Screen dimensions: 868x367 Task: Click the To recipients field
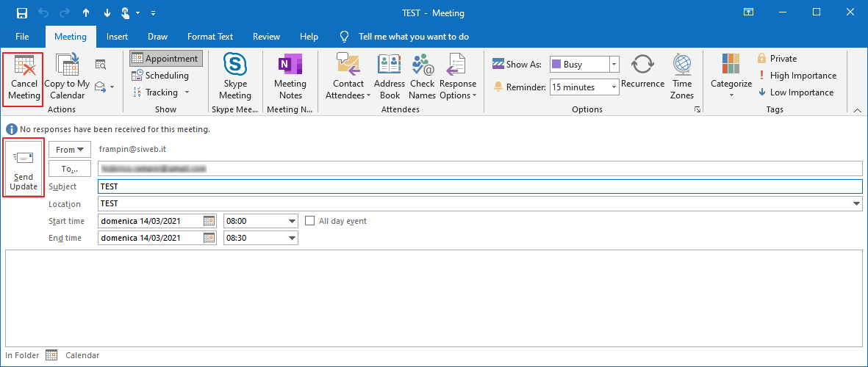point(480,168)
